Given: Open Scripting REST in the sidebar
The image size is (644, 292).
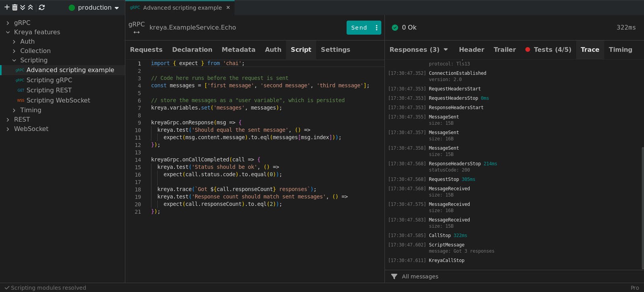Looking at the screenshot, I should 49,90.
